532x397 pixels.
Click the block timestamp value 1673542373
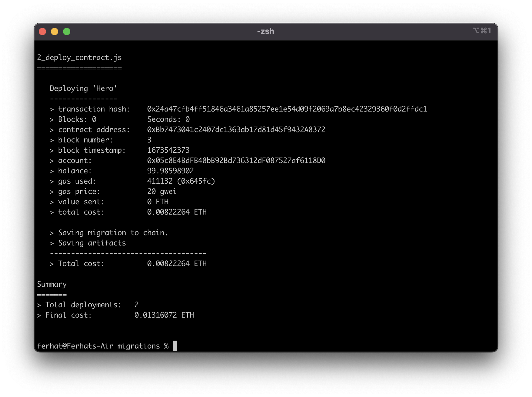[168, 150]
